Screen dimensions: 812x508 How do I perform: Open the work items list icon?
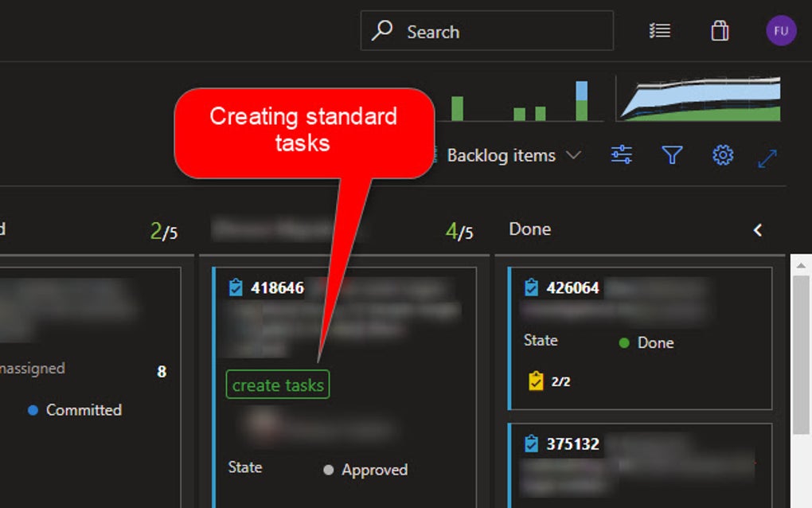click(659, 30)
